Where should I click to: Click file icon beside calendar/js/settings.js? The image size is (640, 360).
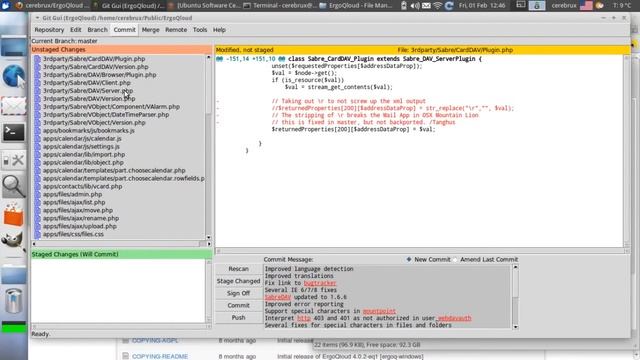(38, 147)
